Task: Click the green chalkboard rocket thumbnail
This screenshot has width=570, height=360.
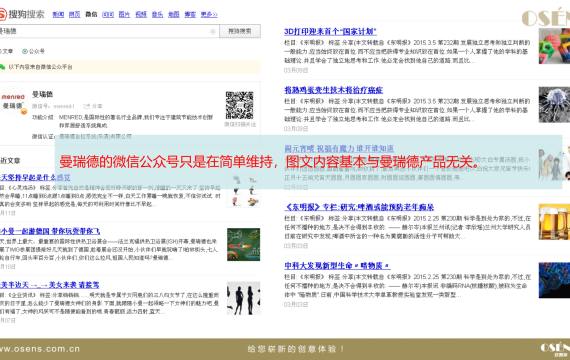Action: click(x=244, y=244)
